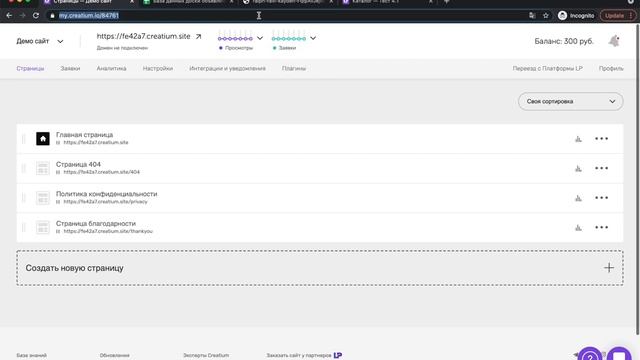
Task: Click page thumbnail icon for Страница 404
Action: (43, 168)
